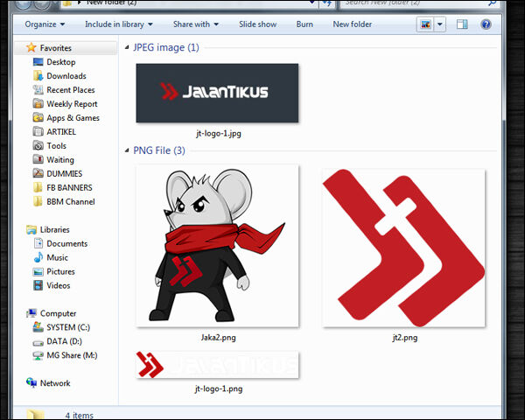Screen dimensions: 525x420
Task: Click the FB BANNERS folder icon
Action: (38, 187)
